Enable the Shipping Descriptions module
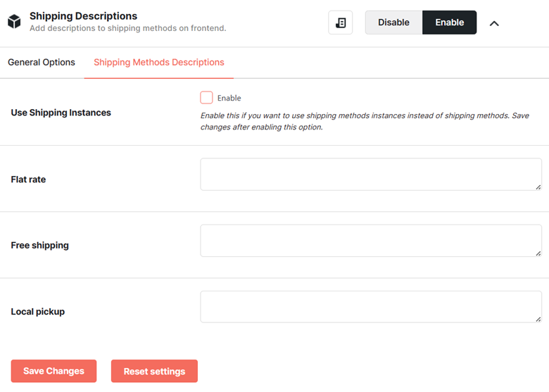The height and width of the screenshot is (392, 549). pos(450,23)
